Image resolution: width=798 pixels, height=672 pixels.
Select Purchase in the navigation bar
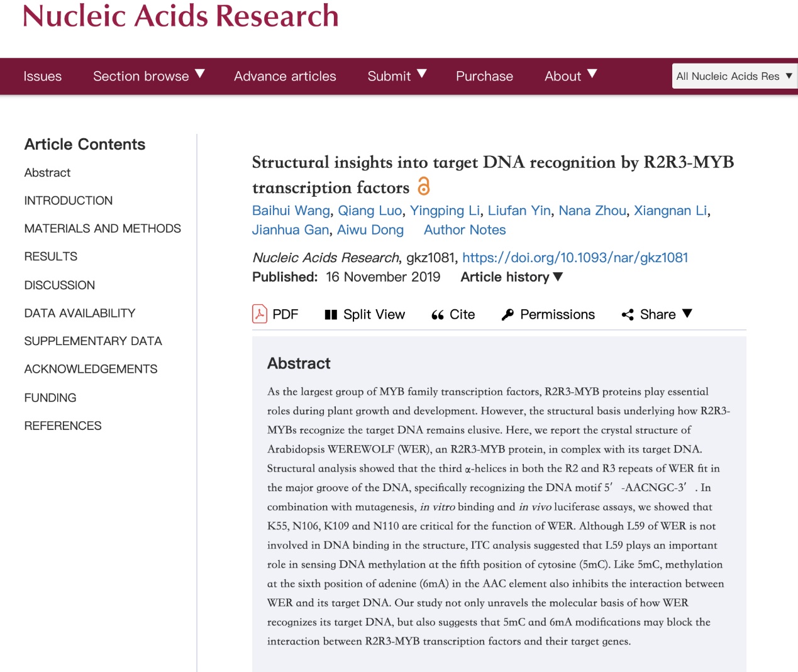coord(484,76)
